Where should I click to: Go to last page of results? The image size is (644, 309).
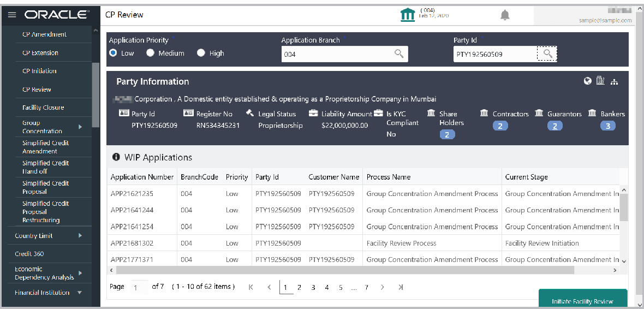(x=401, y=287)
